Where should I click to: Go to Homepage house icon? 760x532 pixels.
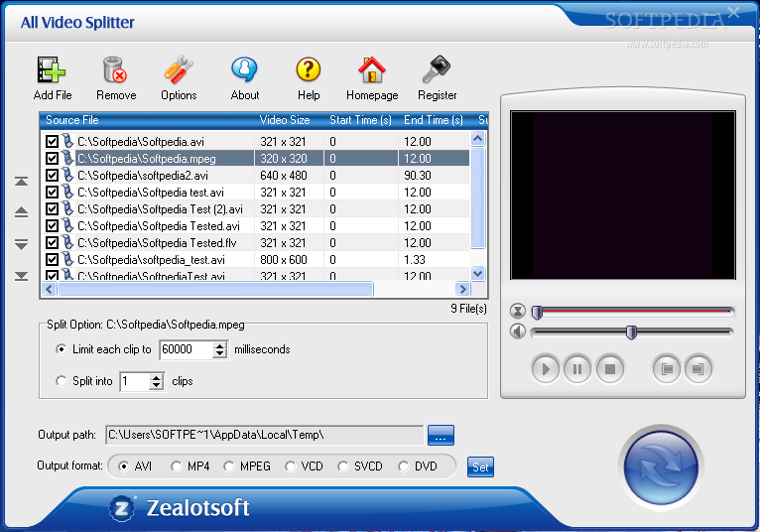point(372,69)
